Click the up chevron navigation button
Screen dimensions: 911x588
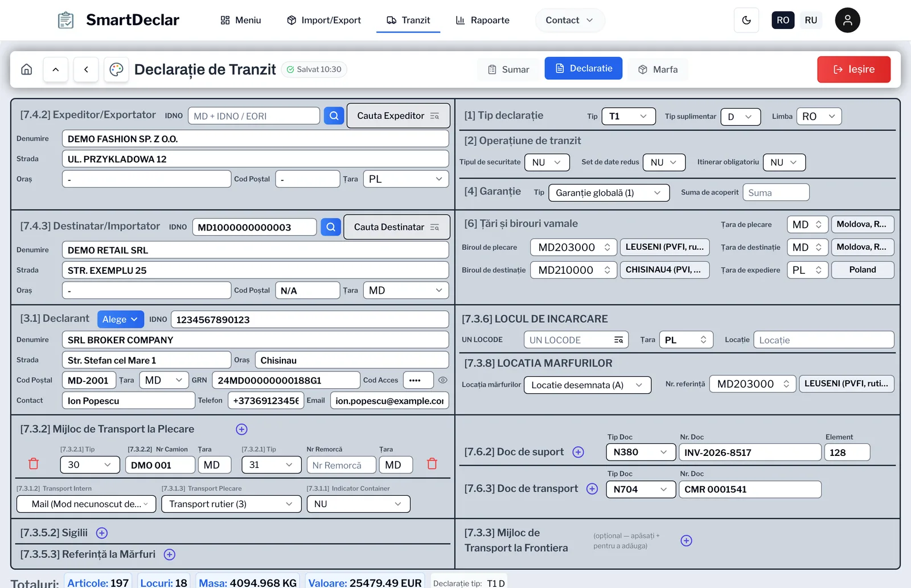56,69
